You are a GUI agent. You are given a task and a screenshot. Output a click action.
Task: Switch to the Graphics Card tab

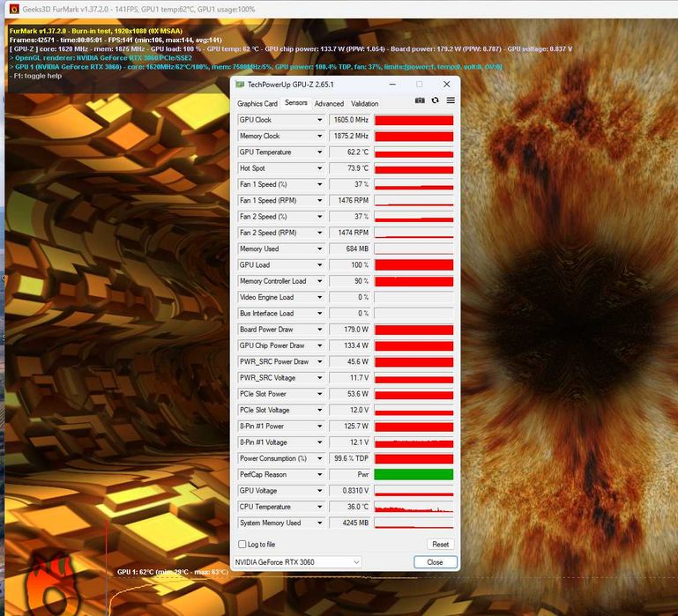(257, 104)
